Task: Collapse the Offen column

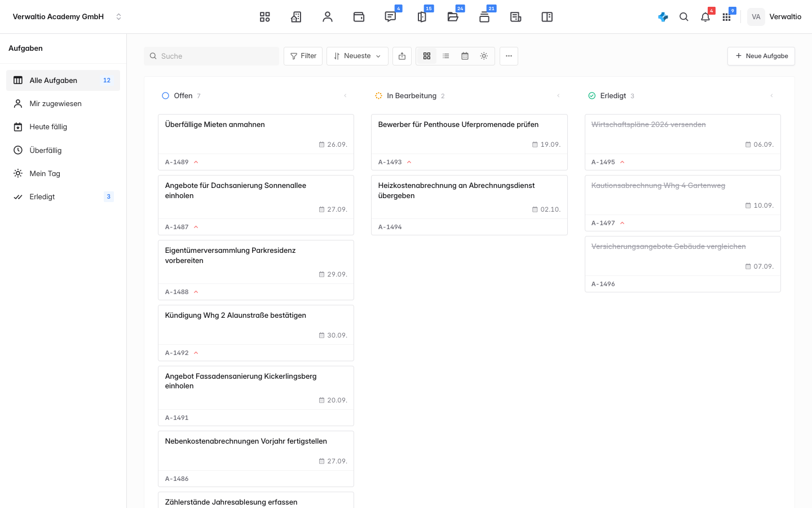Action: pos(345,96)
